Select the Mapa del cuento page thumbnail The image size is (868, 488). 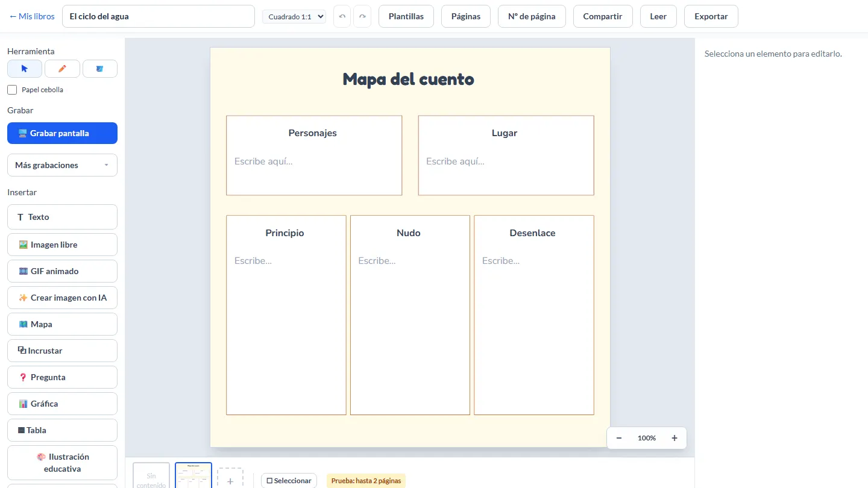point(193,475)
